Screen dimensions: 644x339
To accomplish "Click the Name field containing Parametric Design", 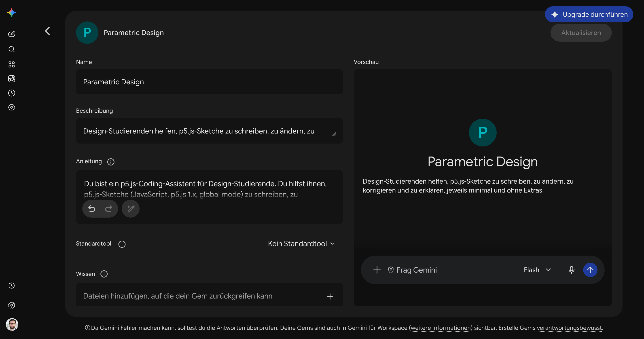I will (210, 82).
